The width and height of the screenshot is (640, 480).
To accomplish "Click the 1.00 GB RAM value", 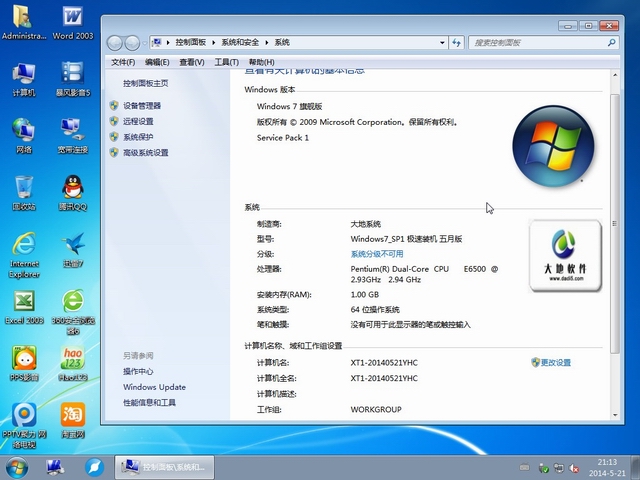I will pyautogui.click(x=364, y=294).
